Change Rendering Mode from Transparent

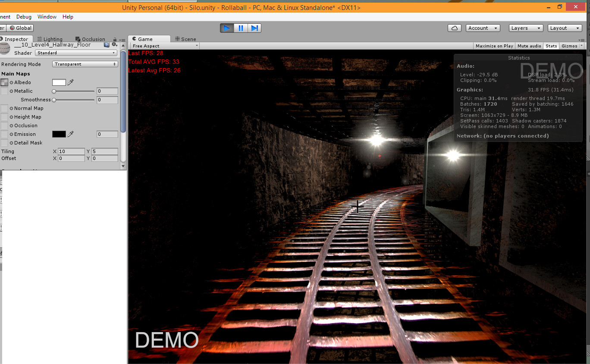tap(85, 64)
